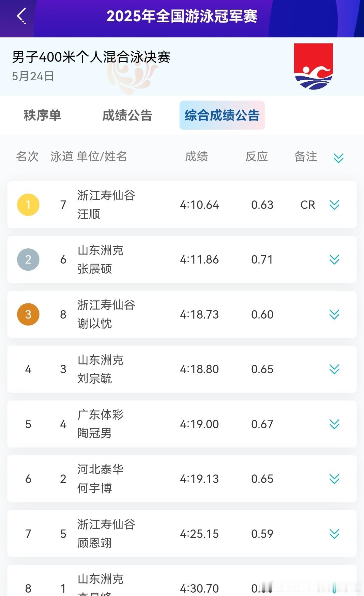Tap the back arrow icon
This screenshot has width=364, height=596.
(21, 16)
